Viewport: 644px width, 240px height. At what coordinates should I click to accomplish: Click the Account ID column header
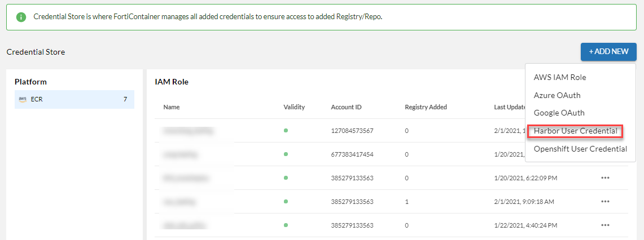tap(346, 107)
